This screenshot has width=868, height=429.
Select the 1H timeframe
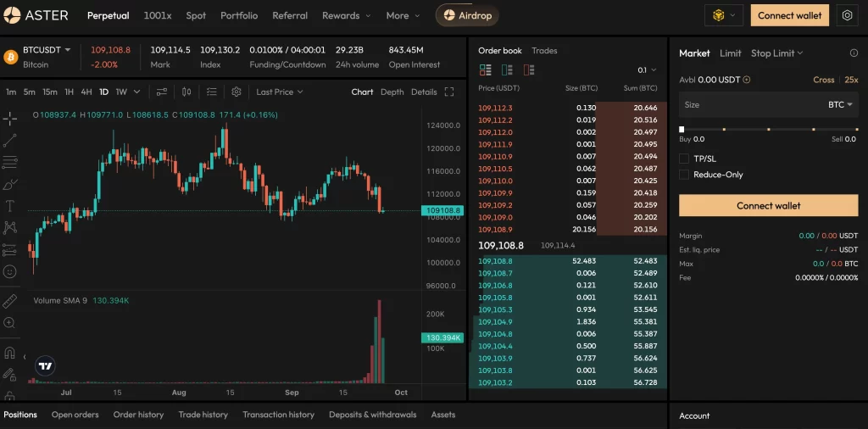[70, 92]
